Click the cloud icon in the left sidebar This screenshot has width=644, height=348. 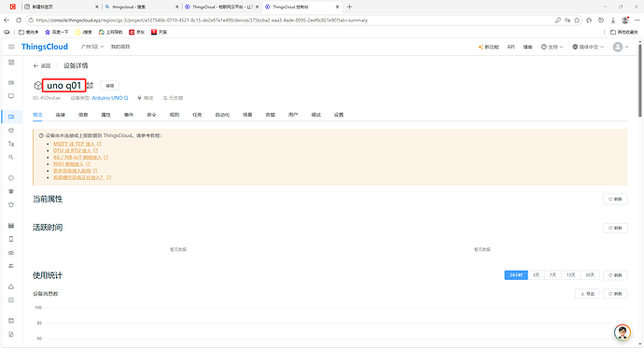coord(11,286)
